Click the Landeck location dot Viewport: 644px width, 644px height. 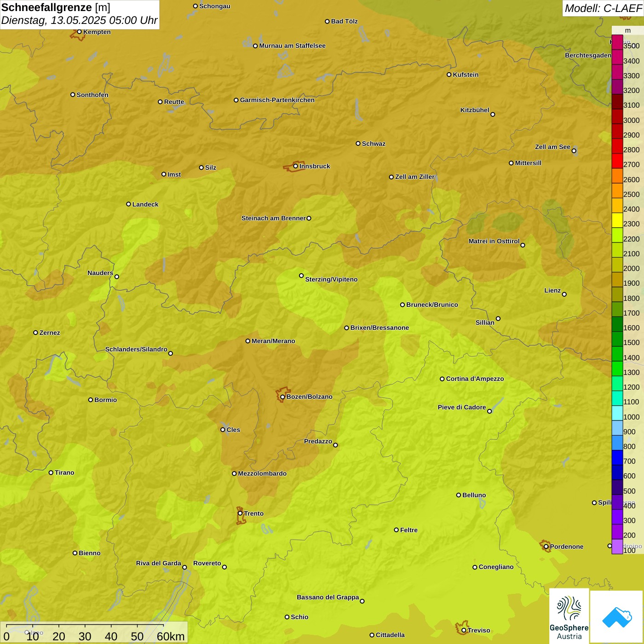tap(128, 204)
